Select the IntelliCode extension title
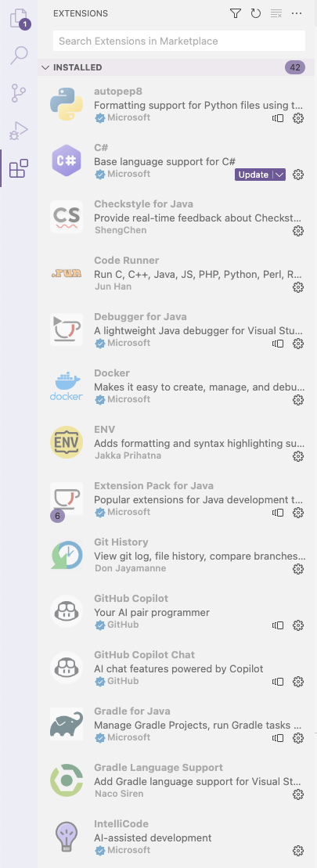The height and width of the screenshot is (868, 317). coord(121,823)
